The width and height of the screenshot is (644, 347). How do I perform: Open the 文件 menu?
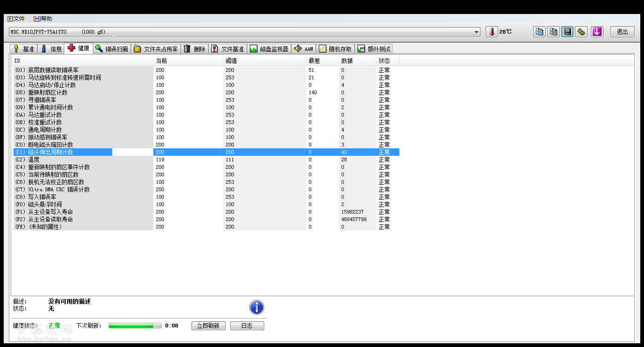[x=16, y=19]
